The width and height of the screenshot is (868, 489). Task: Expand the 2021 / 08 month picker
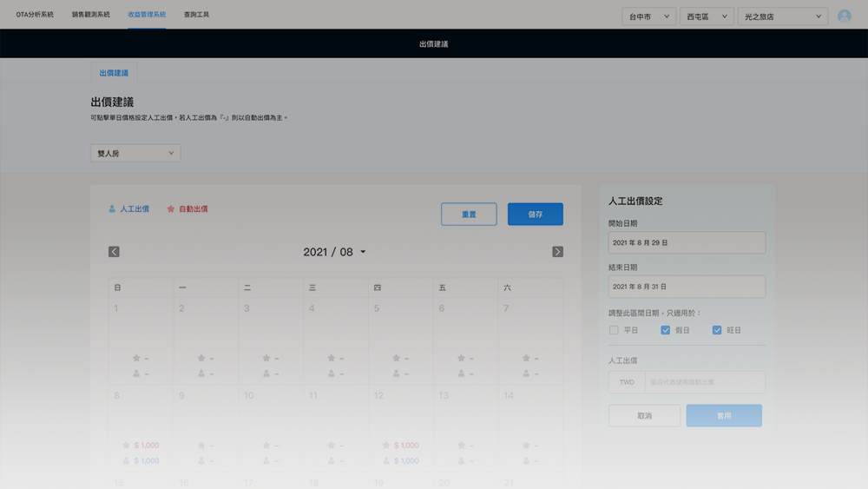click(x=334, y=252)
